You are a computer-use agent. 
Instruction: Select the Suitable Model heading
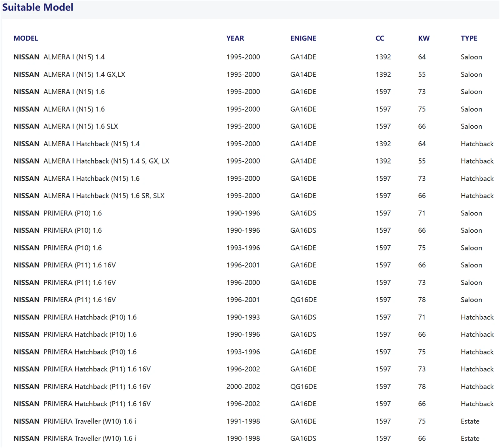[38, 7]
